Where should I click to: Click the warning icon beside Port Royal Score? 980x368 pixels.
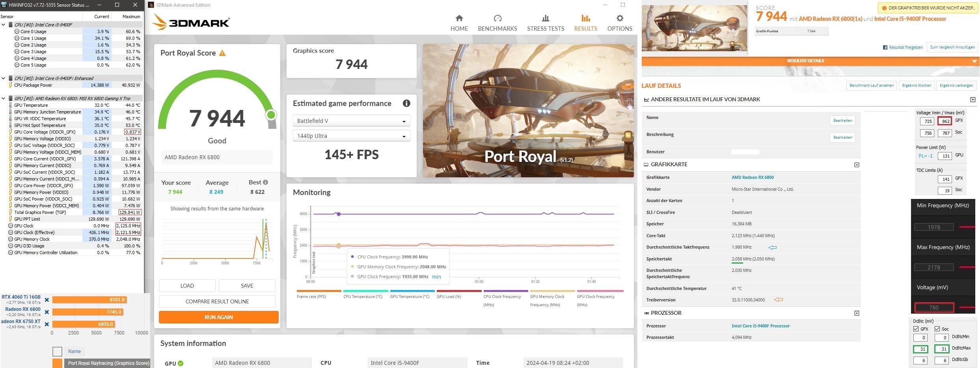[222, 53]
